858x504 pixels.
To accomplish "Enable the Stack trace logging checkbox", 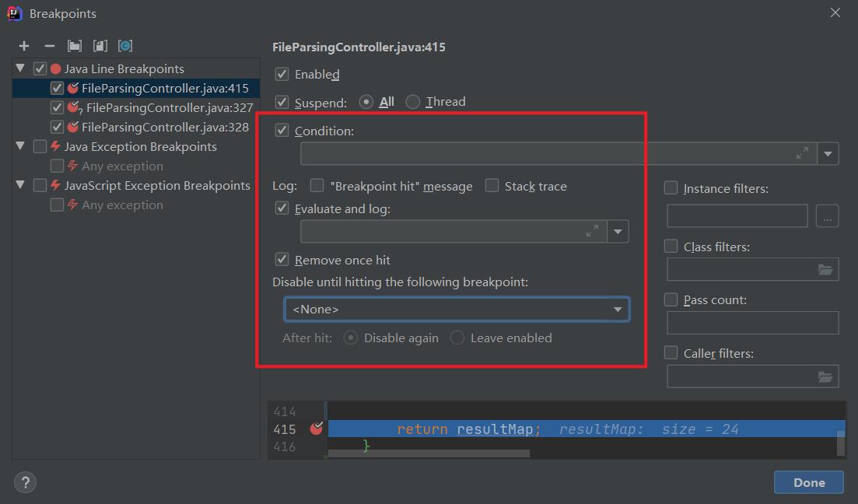I will pyautogui.click(x=492, y=186).
